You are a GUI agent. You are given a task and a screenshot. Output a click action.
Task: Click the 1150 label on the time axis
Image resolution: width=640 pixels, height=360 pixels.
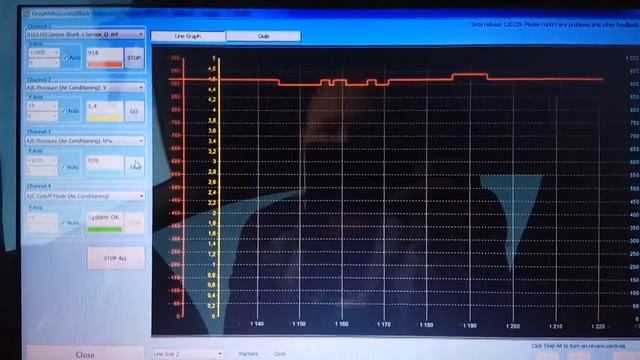[x=299, y=324]
